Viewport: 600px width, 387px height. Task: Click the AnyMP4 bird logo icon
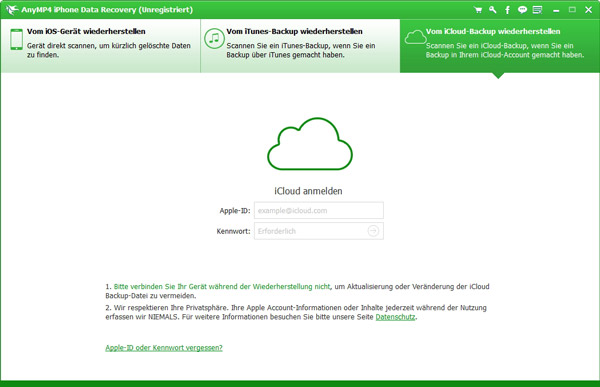tap(12, 10)
